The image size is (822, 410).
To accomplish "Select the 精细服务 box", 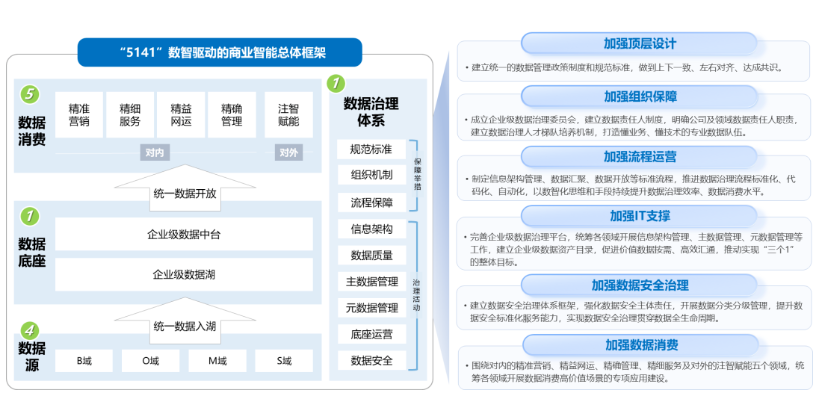I will click(x=130, y=115).
